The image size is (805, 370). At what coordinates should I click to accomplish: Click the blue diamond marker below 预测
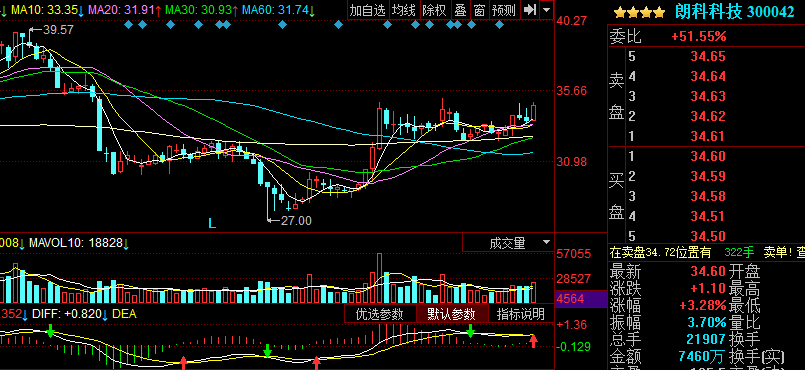[x=499, y=24]
